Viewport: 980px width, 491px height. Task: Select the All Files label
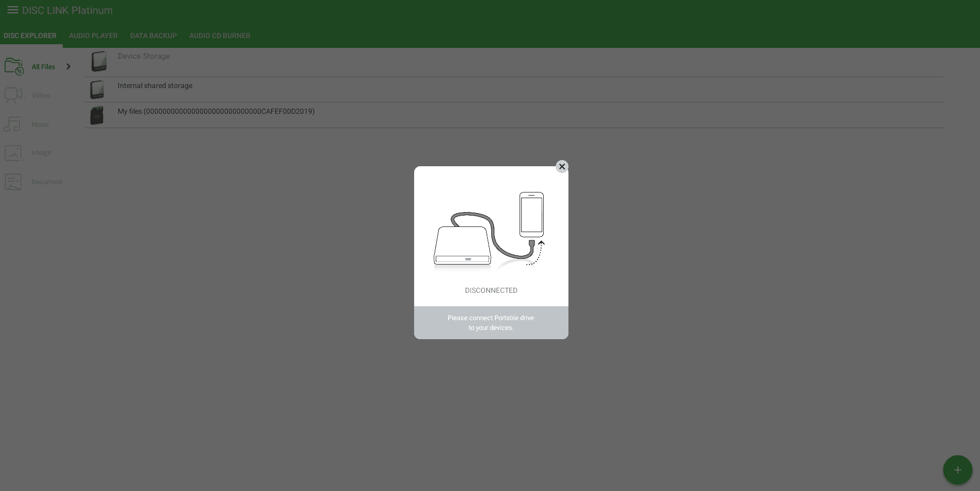[x=43, y=67]
